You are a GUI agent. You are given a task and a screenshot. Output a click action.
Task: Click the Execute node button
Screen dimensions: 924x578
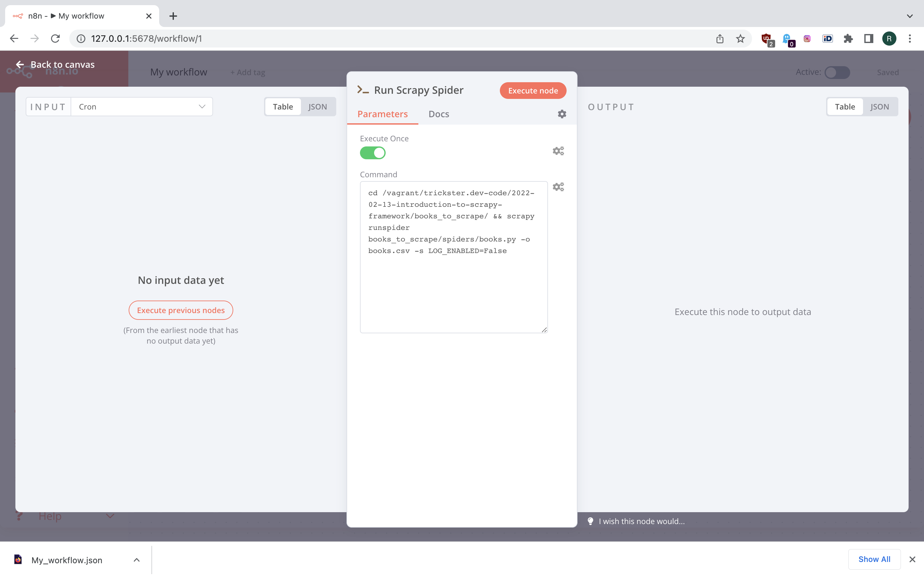tap(533, 91)
